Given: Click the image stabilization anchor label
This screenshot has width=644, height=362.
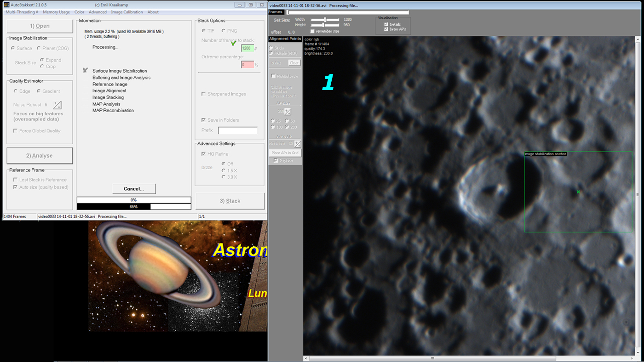Looking at the screenshot, I should click(546, 154).
